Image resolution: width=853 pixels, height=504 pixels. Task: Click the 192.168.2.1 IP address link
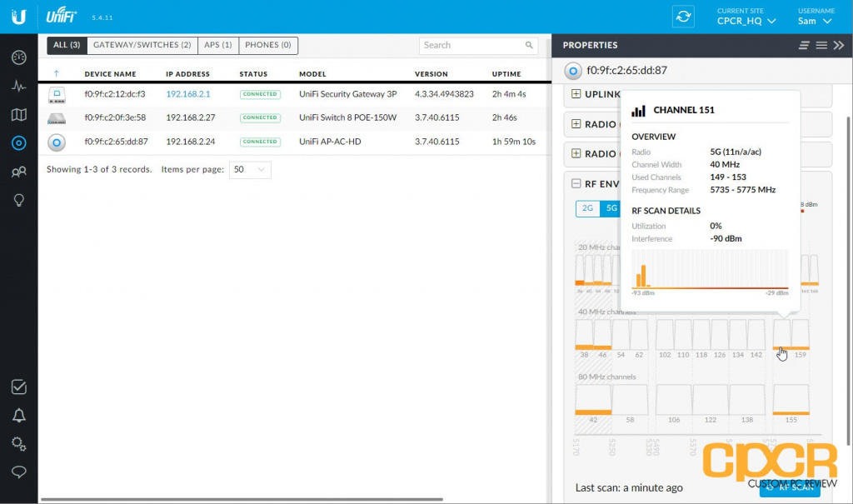click(x=187, y=94)
